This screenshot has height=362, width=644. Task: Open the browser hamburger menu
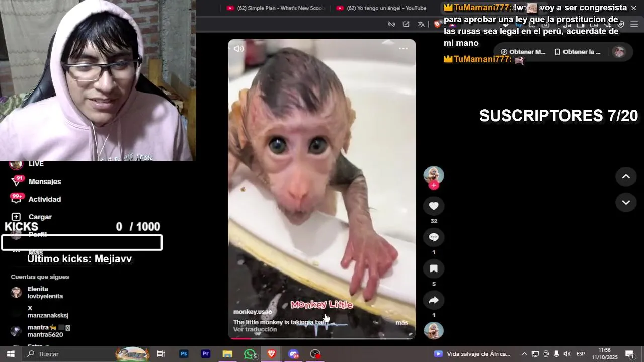click(634, 24)
